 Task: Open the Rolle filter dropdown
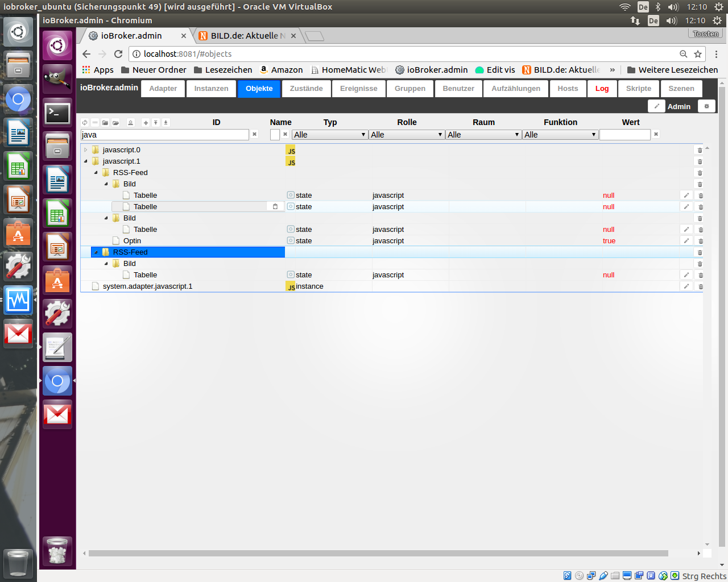coord(407,135)
